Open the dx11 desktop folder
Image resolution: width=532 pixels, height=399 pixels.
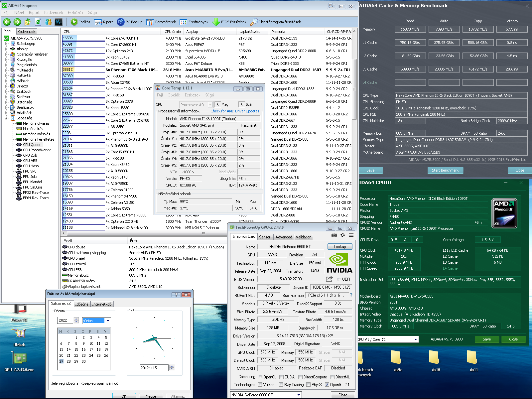tap(473, 361)
